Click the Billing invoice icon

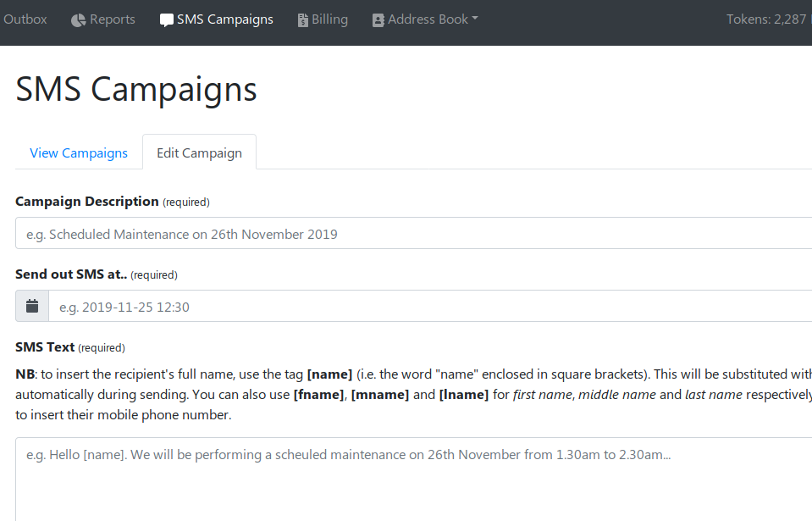[303, 20]
